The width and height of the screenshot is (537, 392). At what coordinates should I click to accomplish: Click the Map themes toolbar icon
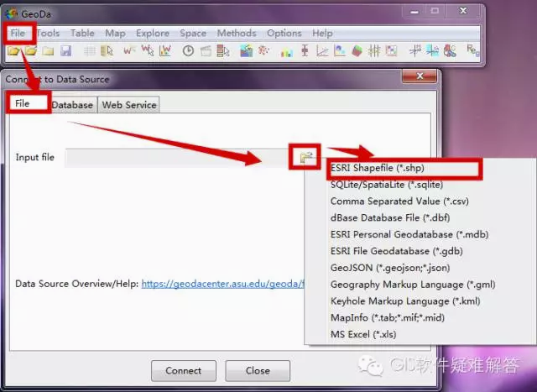pyautogui.click(x=246, y=51)
